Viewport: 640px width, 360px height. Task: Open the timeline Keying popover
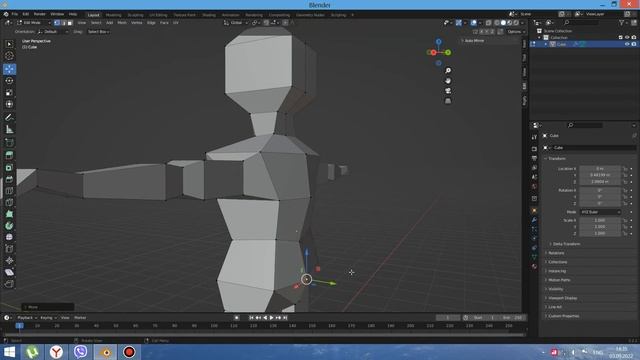48,318
